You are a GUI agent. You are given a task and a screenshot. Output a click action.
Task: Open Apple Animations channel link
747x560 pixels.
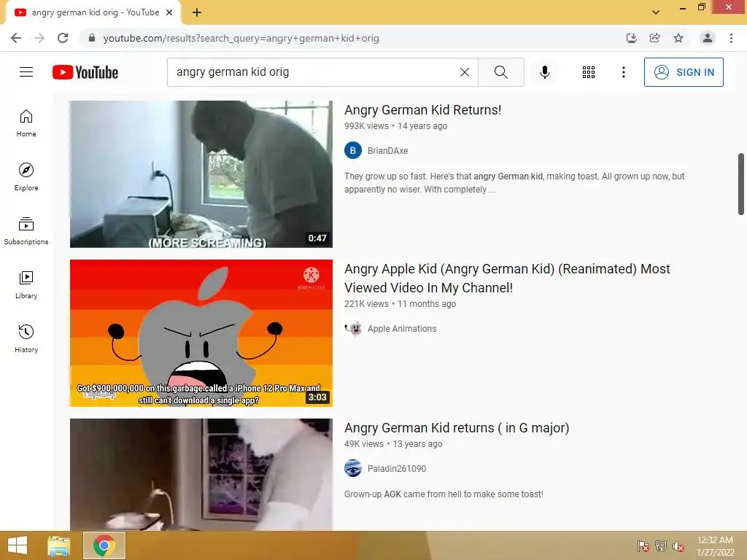402,329
